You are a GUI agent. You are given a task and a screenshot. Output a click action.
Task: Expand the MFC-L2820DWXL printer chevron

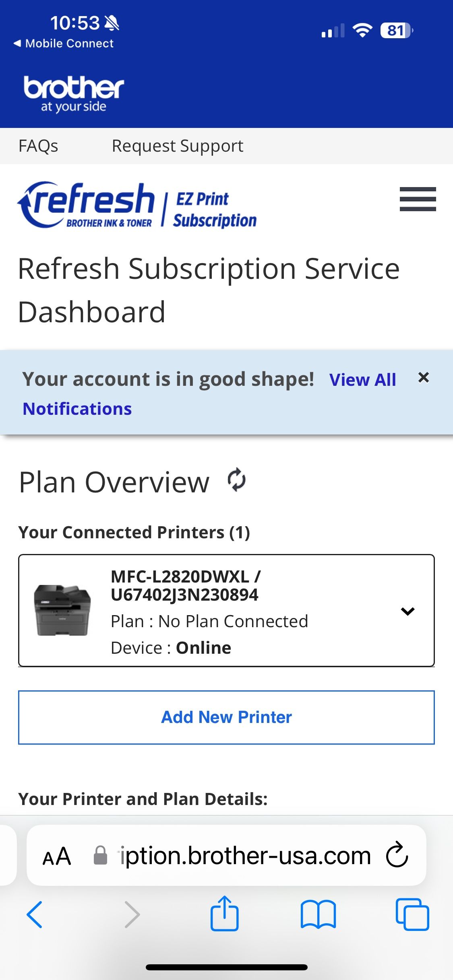pos(407,611)
